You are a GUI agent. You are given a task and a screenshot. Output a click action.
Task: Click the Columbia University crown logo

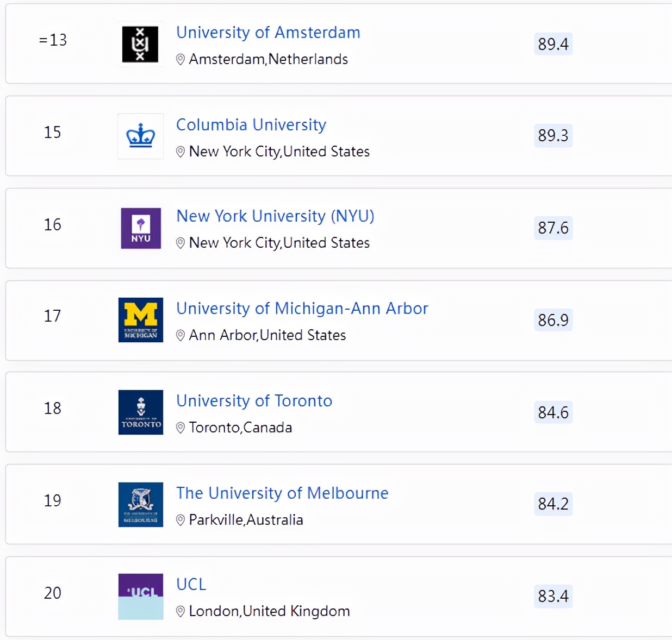[x=140, y=136]
